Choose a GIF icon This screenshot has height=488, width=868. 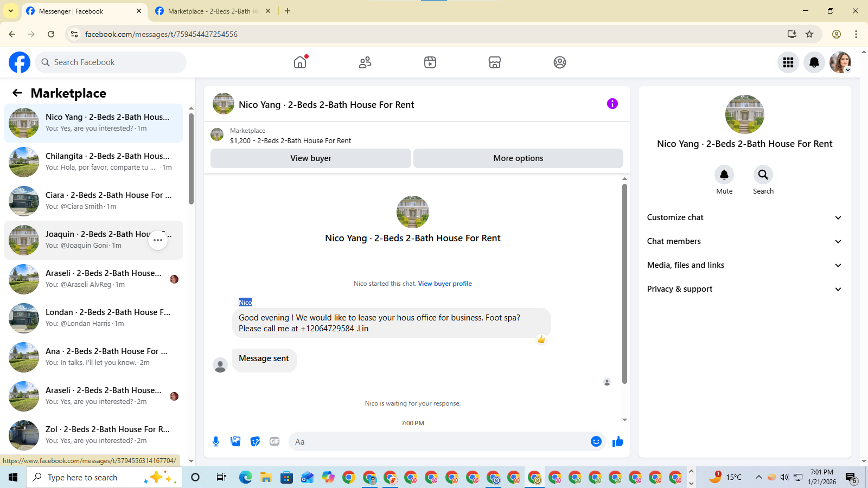pyautogui.click(x=275, y=441)
